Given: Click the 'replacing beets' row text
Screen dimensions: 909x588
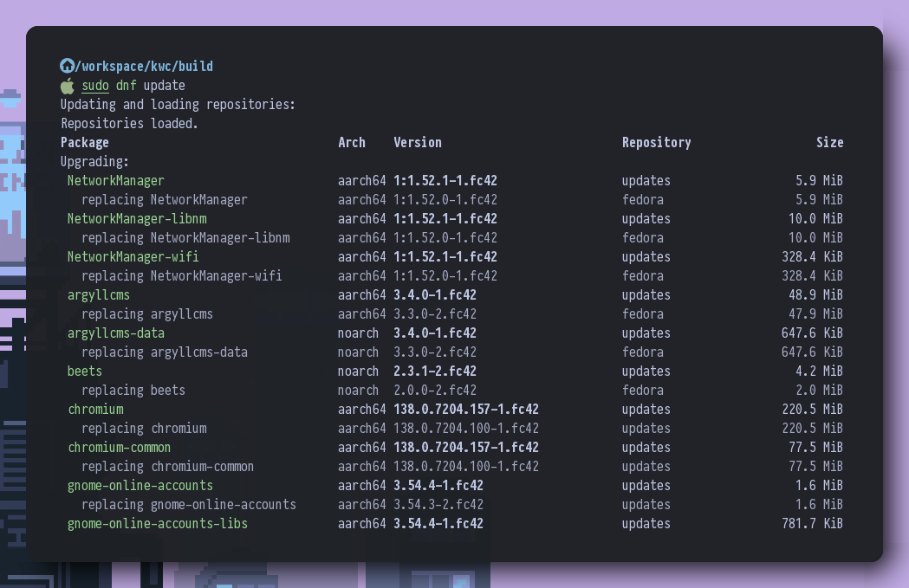Looking at the screenshot, I should coord(133,391).
